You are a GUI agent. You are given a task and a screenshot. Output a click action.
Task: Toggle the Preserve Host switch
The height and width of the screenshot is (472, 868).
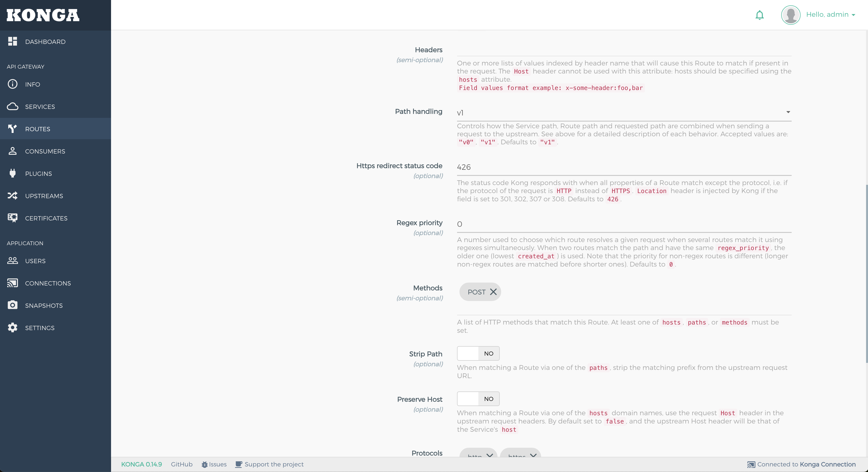478,399
